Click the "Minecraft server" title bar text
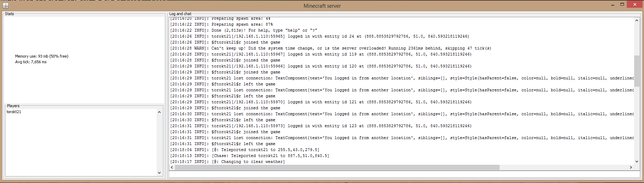Screen dimensions: 644x183 [322, 6]
